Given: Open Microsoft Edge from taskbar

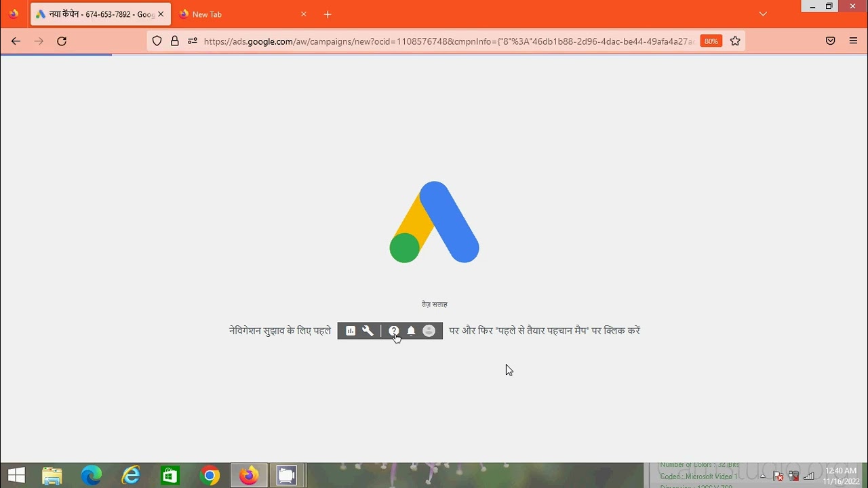Looking at the screenshot, I should coord(92,476).
